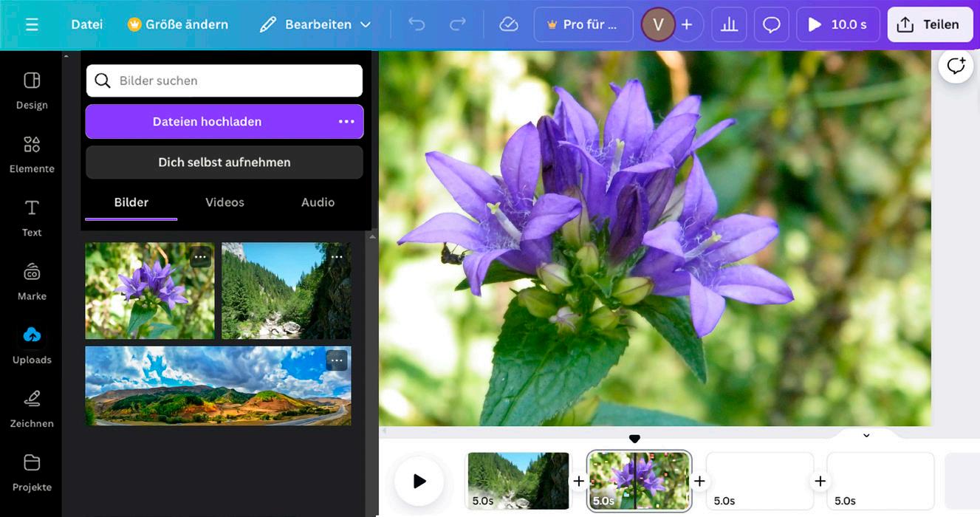Open the comments speech bubble icon

pos(772,24)
